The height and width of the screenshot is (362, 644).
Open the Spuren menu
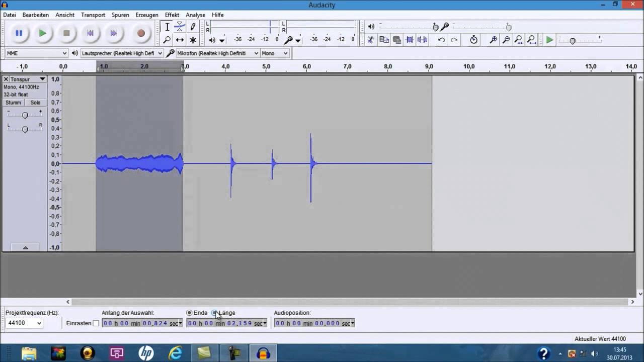(x=120, y=15)
